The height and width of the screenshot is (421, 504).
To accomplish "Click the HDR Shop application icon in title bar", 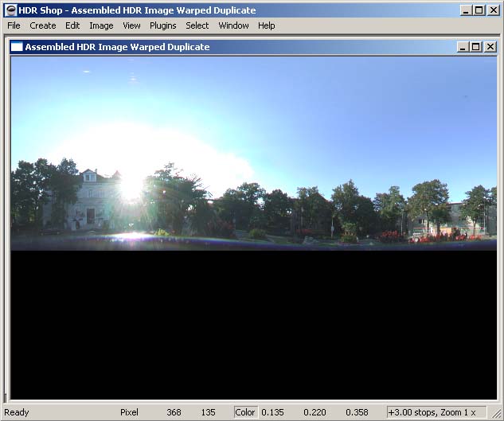I will pyautogui.click(x=11, y=10).
